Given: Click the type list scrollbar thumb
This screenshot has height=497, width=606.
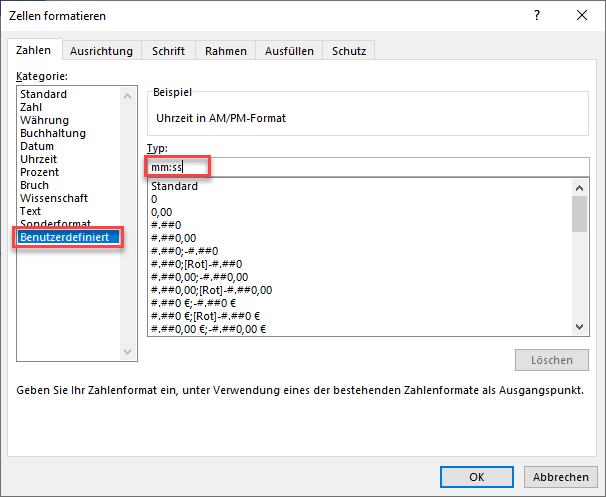Looking at the screenshot, I should tap(579, 214).
